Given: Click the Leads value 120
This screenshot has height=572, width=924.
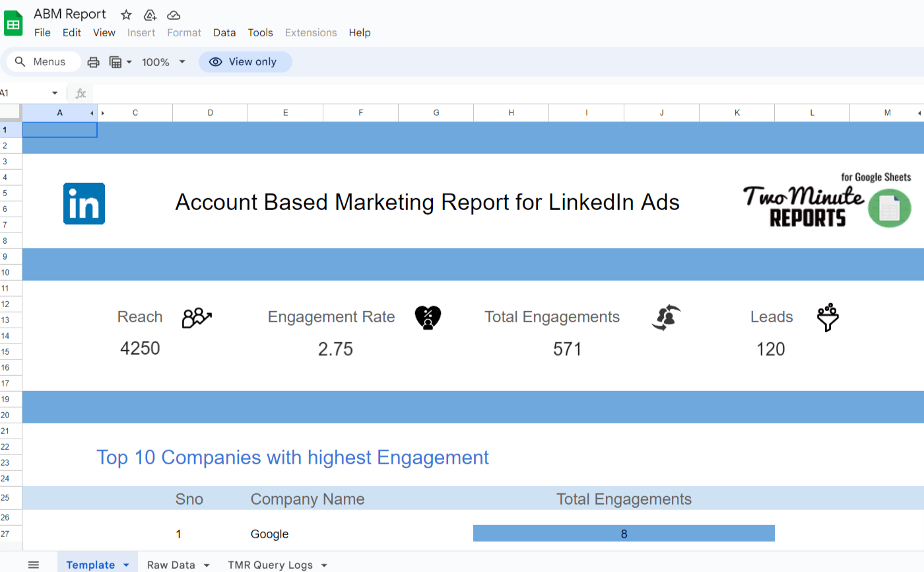Looking at the screenshot, I should (x=770, y=349).
